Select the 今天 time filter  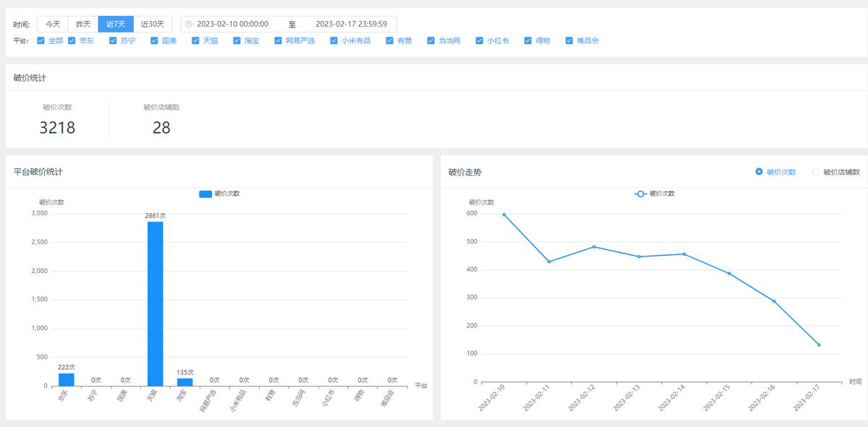pyautogui.click(x=53, y=24)
